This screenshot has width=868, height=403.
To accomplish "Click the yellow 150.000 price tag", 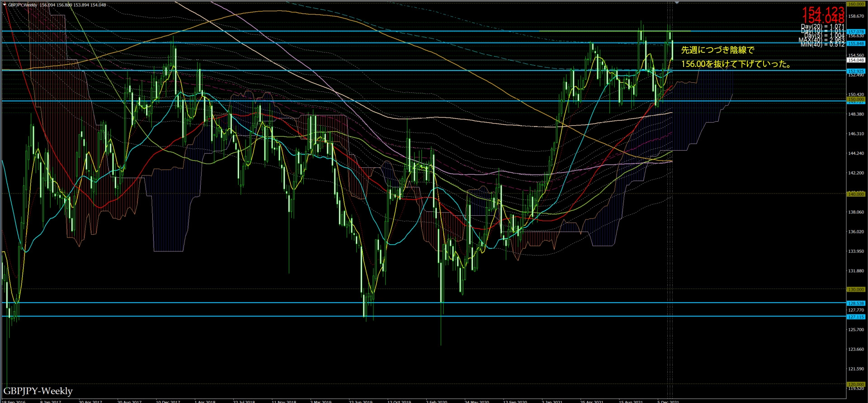I will (856, 99).
